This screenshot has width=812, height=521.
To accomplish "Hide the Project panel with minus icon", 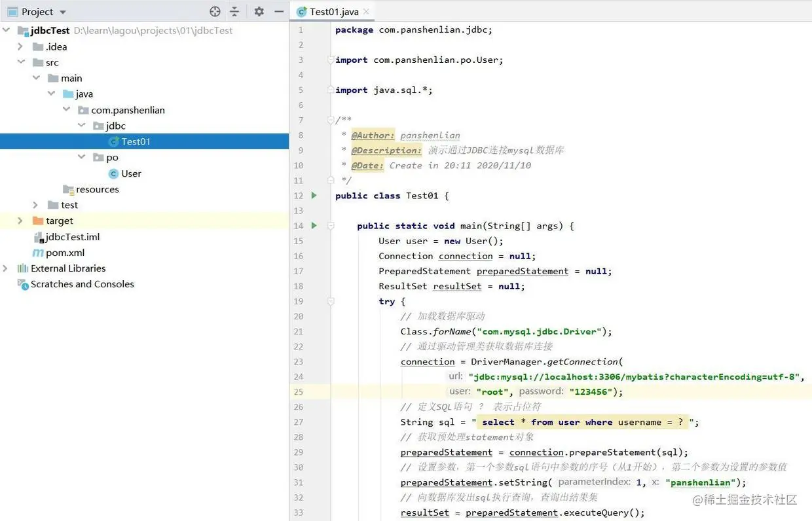I will (279, 12).
